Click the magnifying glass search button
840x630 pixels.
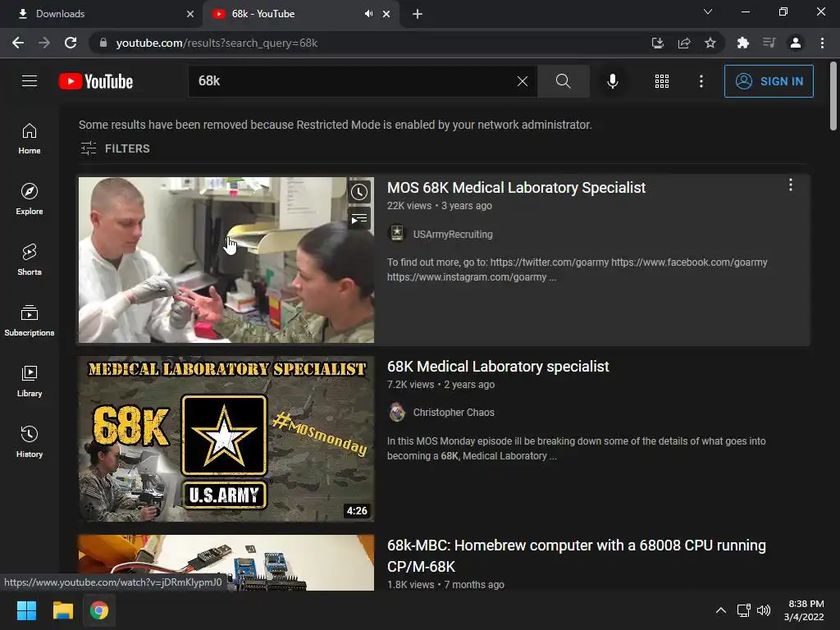point(563,81)
